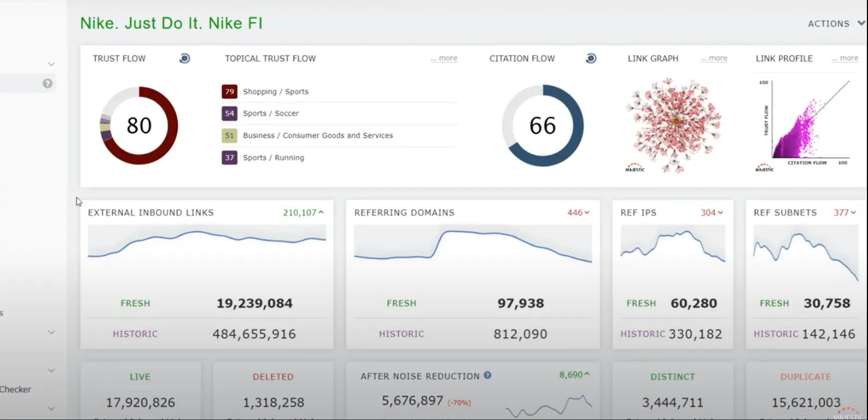868x420 pixels.
Task: Click the noise reduction value 5,676,897
Action: [x=412, y=401]
